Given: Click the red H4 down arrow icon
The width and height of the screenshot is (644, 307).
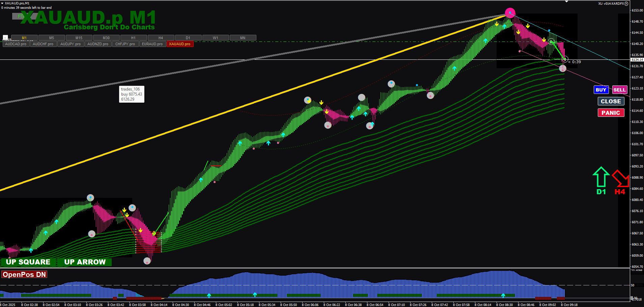Looking at the screenshot, I should coord(620,178).
